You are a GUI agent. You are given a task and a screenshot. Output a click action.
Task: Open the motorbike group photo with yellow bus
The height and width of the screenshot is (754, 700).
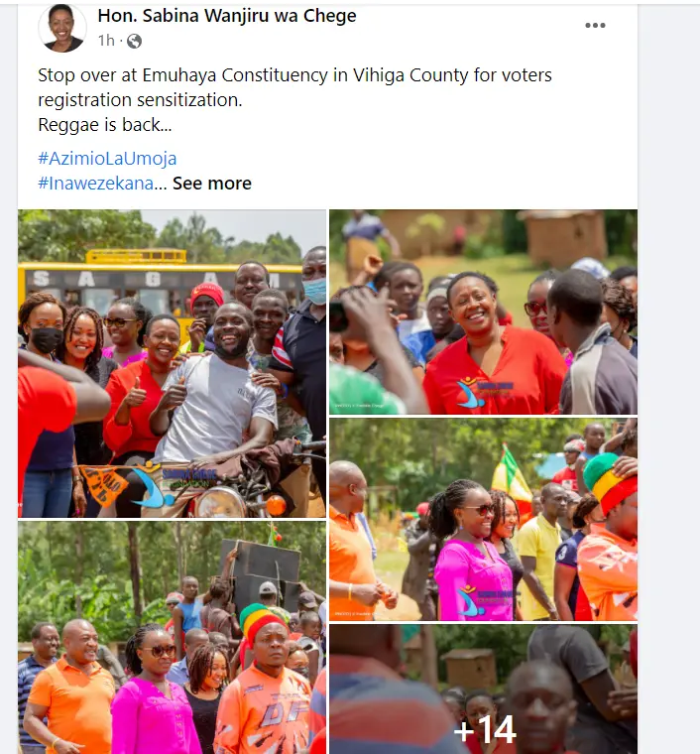pos(172,363)
